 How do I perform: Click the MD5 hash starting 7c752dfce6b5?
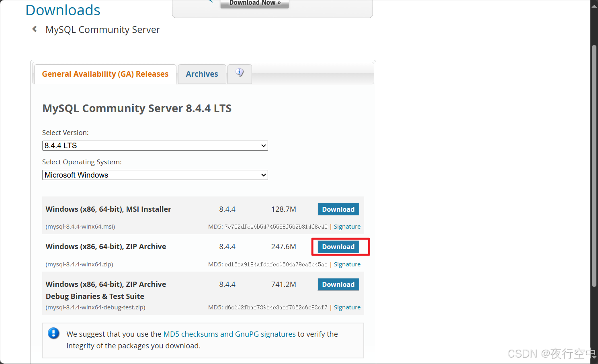pyautogui.click(x=276, y=227)
